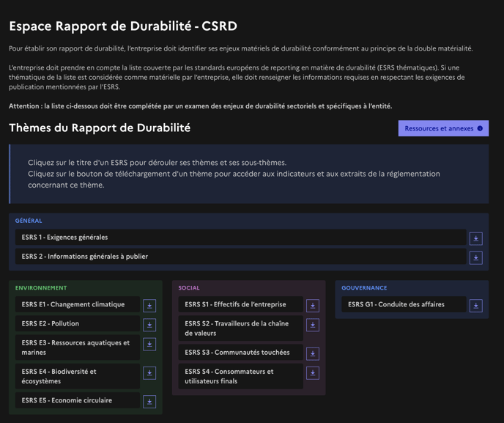Screen dimensions: 504x423
Task: Download ESRS G1 Conduite des affaires
Action: pos(475,306)
